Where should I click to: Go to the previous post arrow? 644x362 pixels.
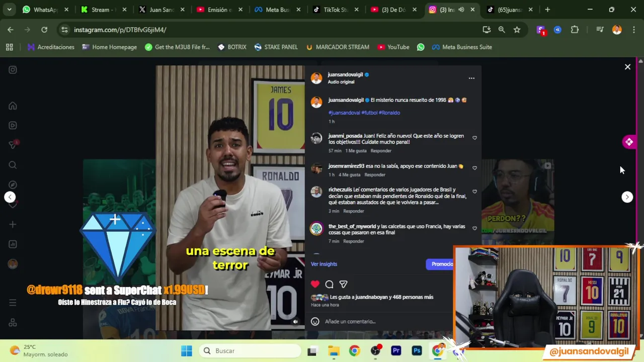pos(10,197)
